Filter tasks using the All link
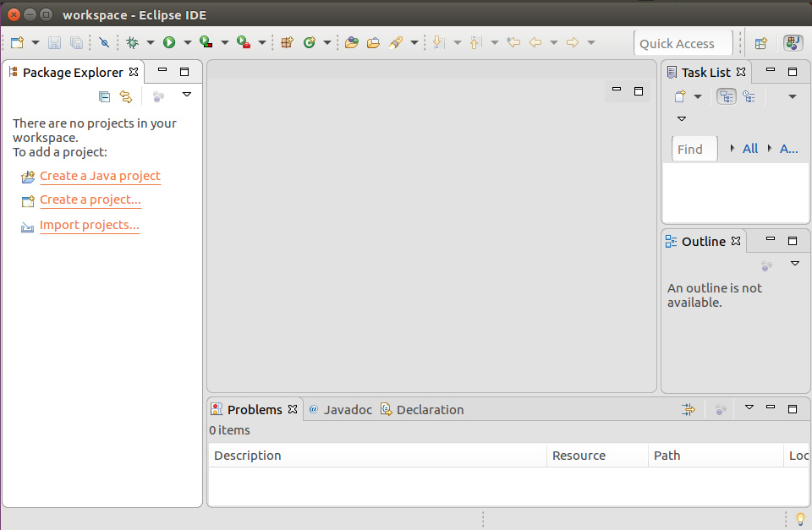The image size is (812, 530). (749, 148)
